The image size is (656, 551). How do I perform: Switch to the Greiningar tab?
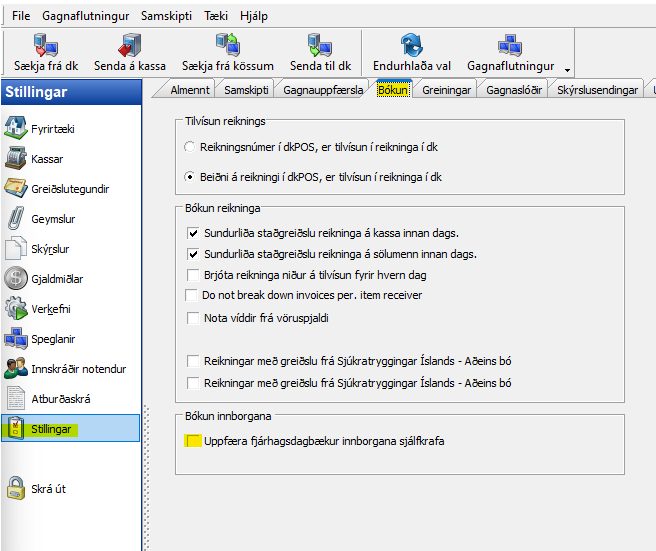point(446,90)
